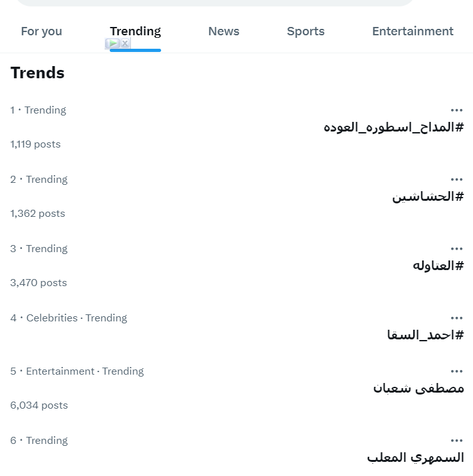Open more options for الحشاشين trend
The height and width of the screenshot is (476, 473).
coord(456,180)
